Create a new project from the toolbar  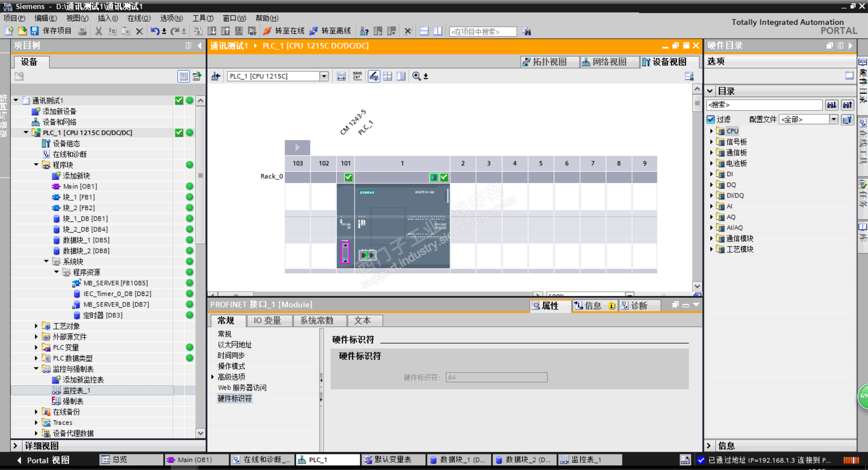click(9, 31)
